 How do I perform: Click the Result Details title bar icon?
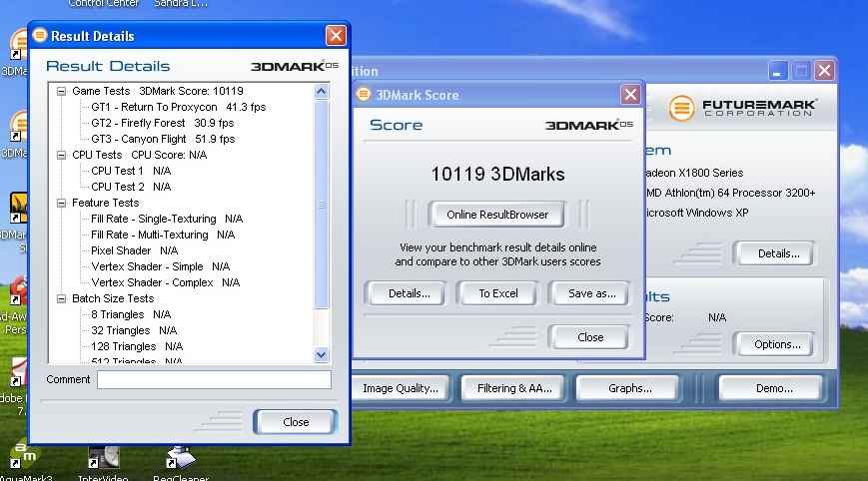click(x=40, y=36)
